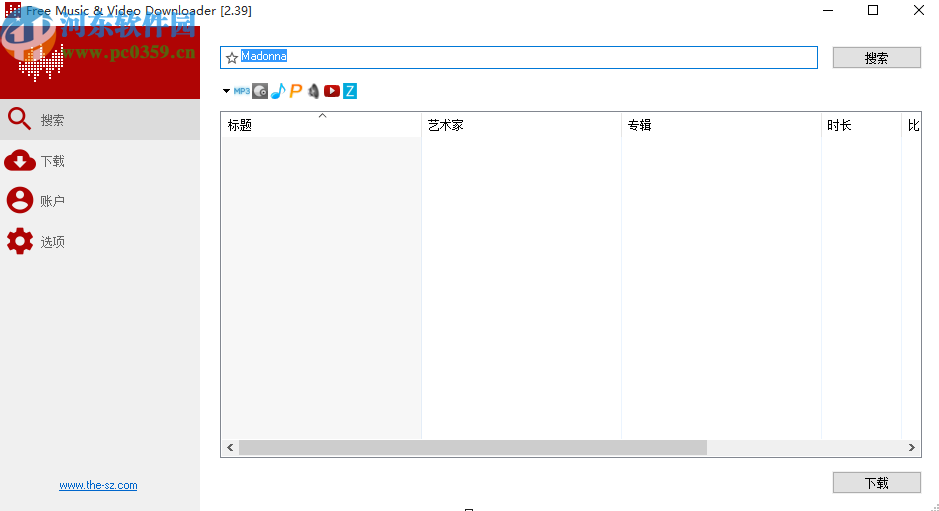This screenshot has width=939, height=511.
Task: Click the favorite star in search box
Action: pos(232,58)
